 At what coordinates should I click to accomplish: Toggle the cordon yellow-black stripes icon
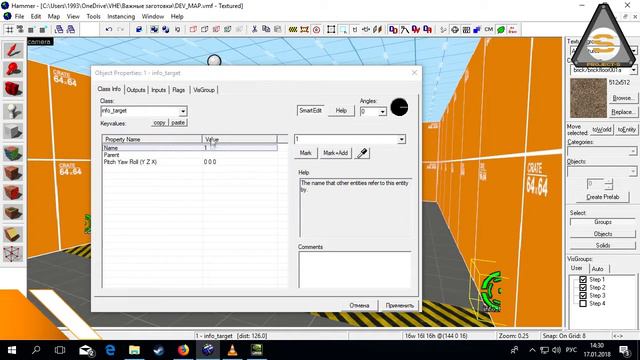[x=293, y=29]
